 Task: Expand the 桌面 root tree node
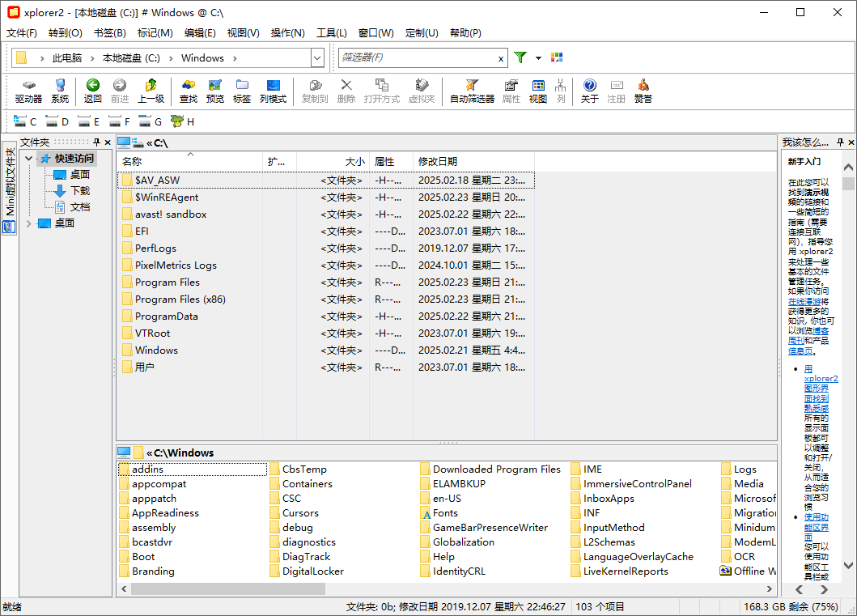30,223
